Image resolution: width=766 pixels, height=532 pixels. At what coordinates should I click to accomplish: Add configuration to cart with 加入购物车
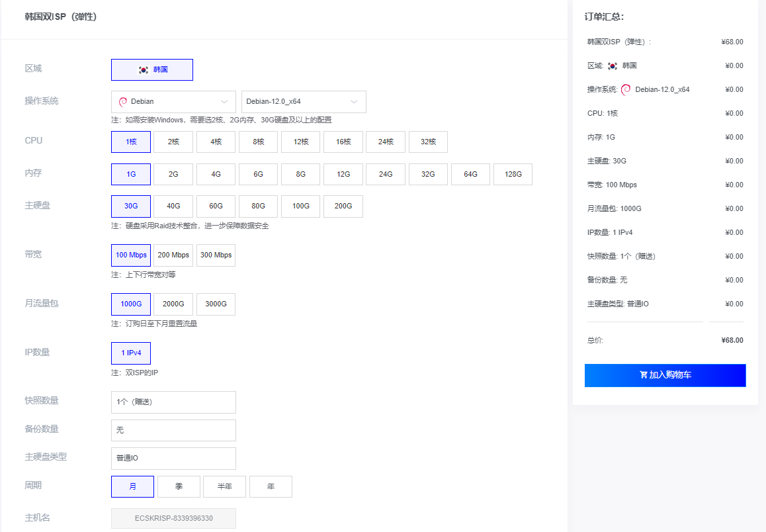tap(665, 375)
